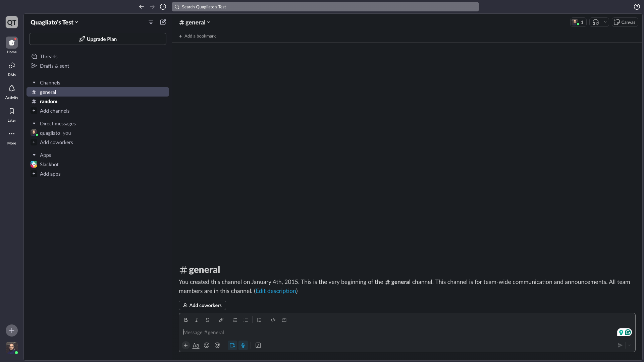Select the Bulleted list icon
The height and width of the screenshot is (362, 644).
246,320
